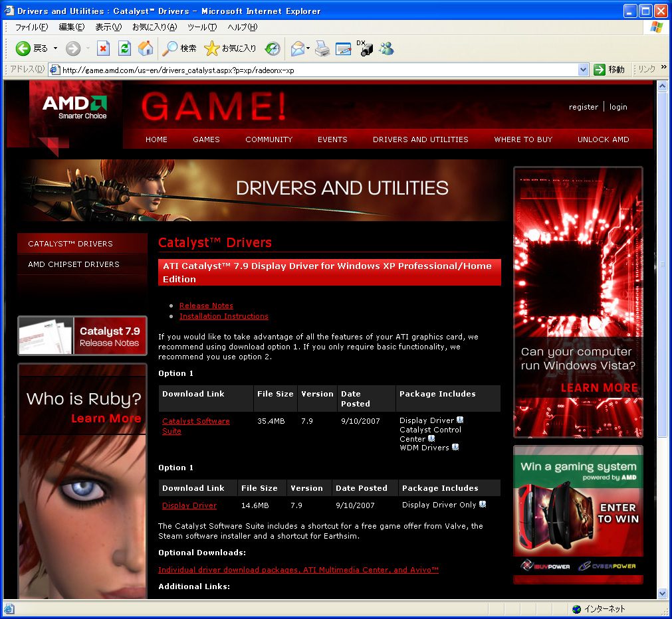Screen dimensions: 672x619
Task: Open EVENTS in site navigation
Action: click(332, 139)
